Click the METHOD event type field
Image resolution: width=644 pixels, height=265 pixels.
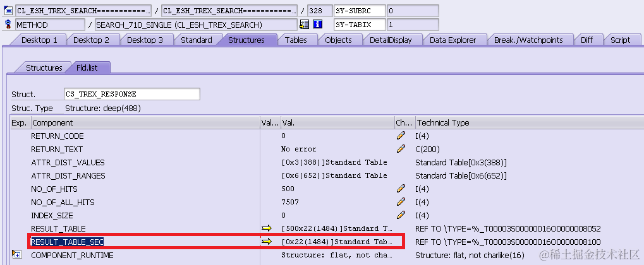(x=50, y=25)
